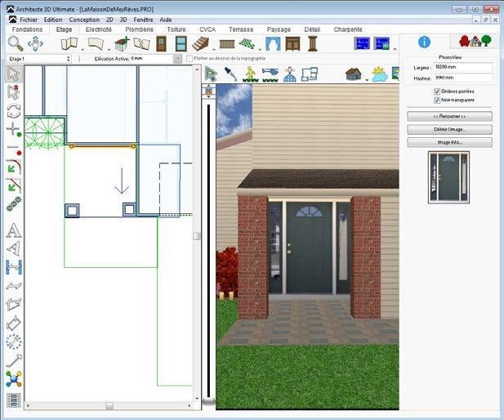
Task: Open the Fichier menu
Action: tap(29, 20)
